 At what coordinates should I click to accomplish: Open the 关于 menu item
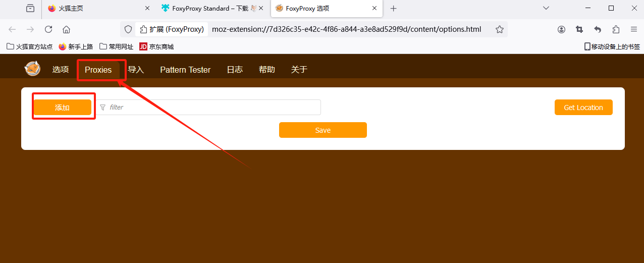(299, 70)
